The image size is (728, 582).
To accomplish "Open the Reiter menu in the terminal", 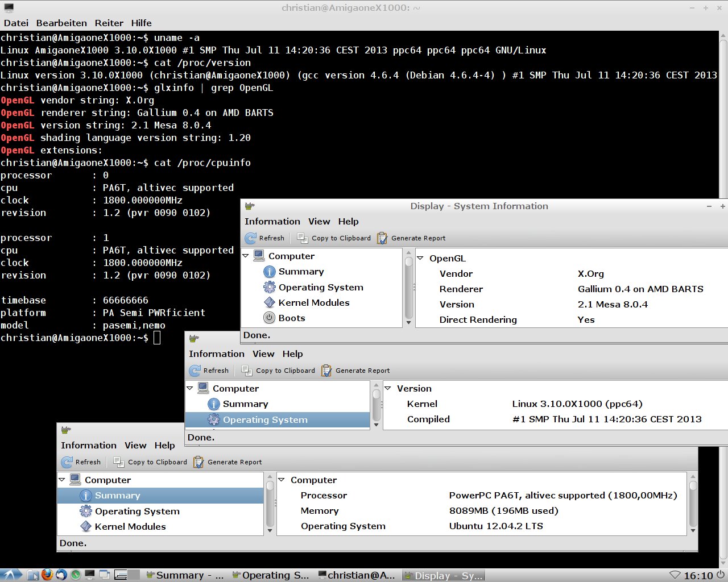I will (109, 23).
